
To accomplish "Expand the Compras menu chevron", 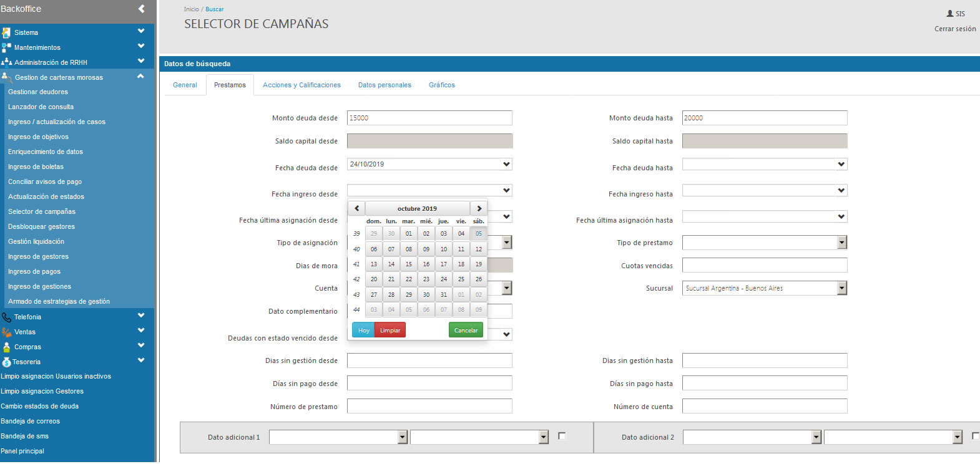I will [141, 345].
